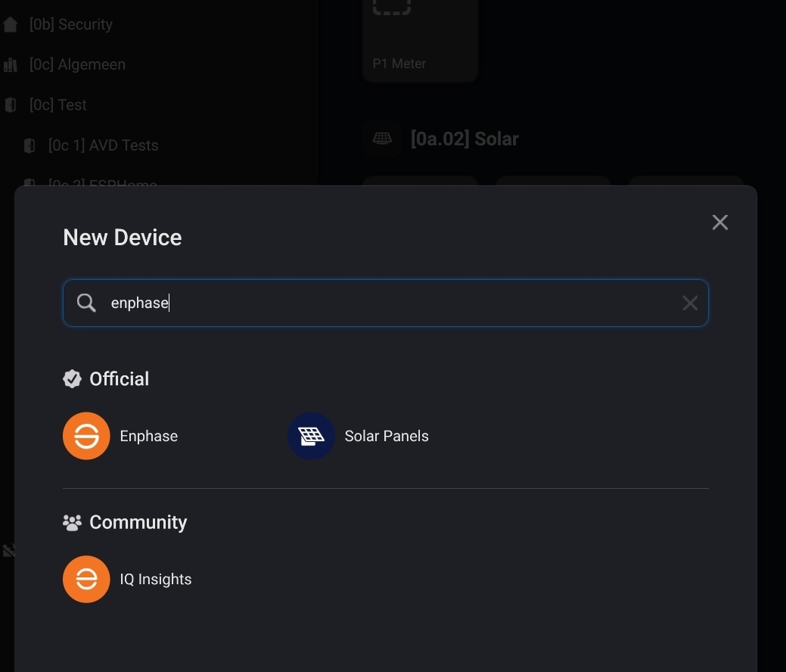
Task: Click the Official verified badge icon
Action: [72, 379]
